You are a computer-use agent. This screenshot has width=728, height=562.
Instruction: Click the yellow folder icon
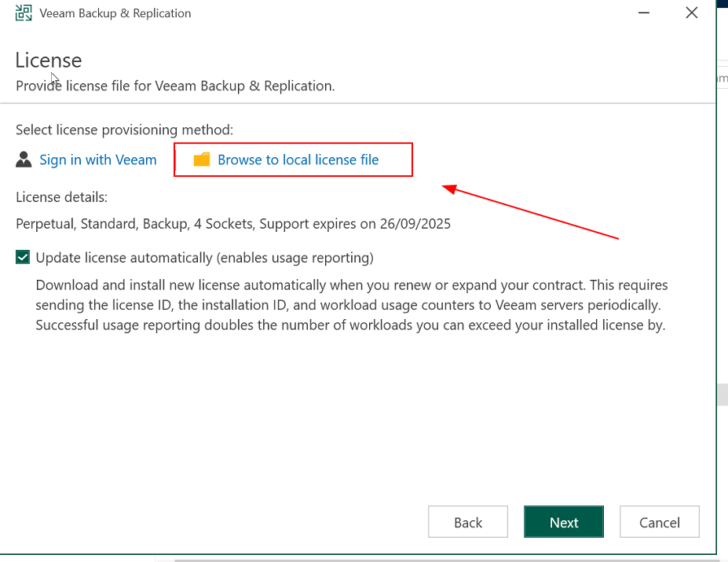pos(202,160)
